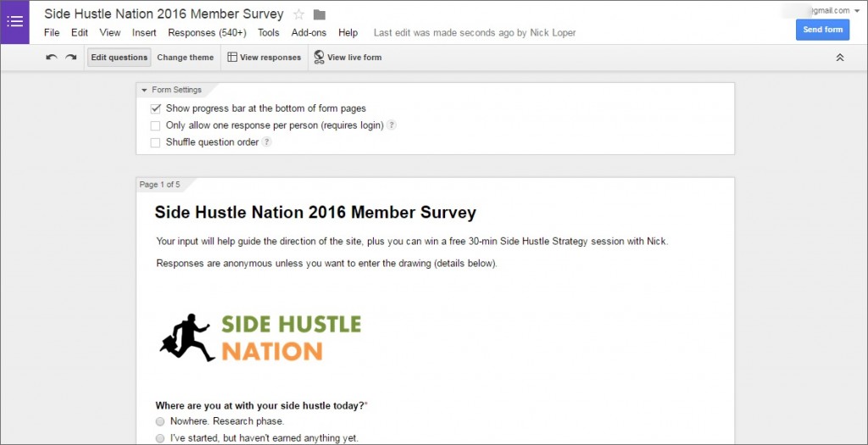Open the Edit menu
This screenshot has height=445, width=868.
click(80, 33)
